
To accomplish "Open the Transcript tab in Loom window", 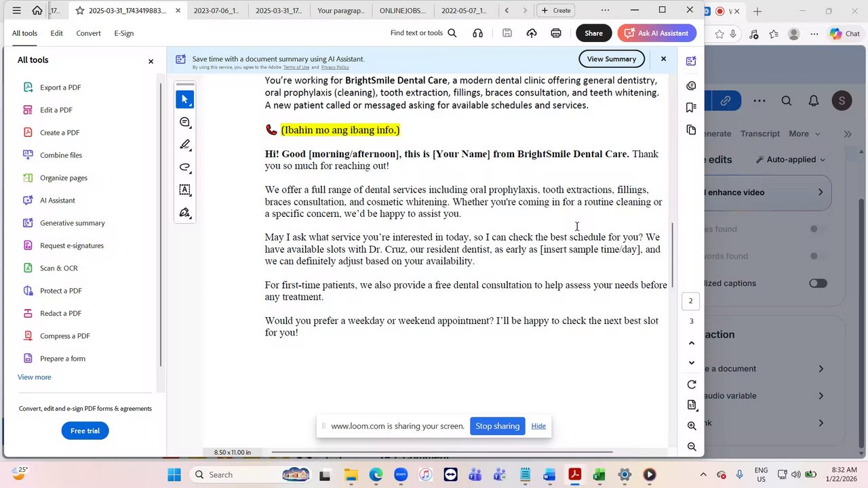I will click(x=760, y=134).
